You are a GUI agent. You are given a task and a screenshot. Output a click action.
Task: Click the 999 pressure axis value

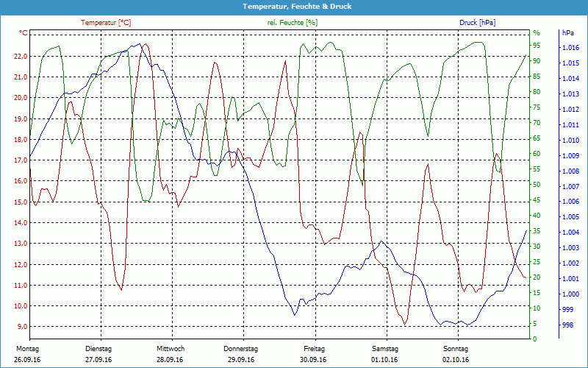pos(568,309)
